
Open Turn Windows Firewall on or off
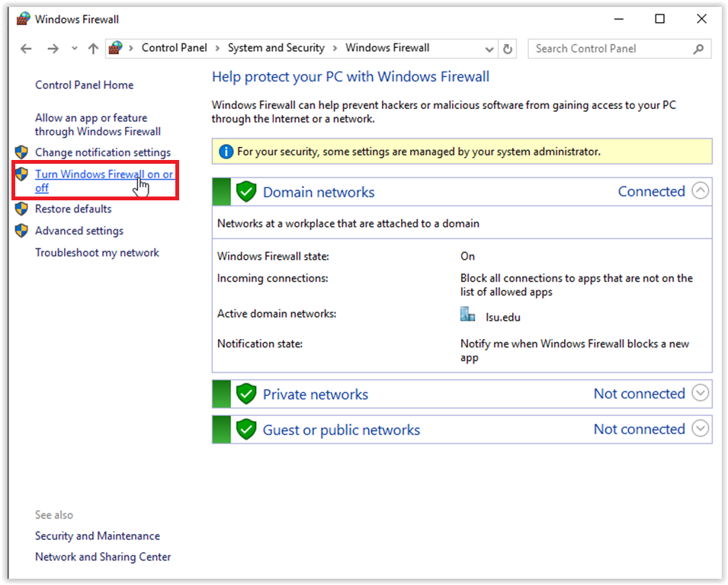104,181
